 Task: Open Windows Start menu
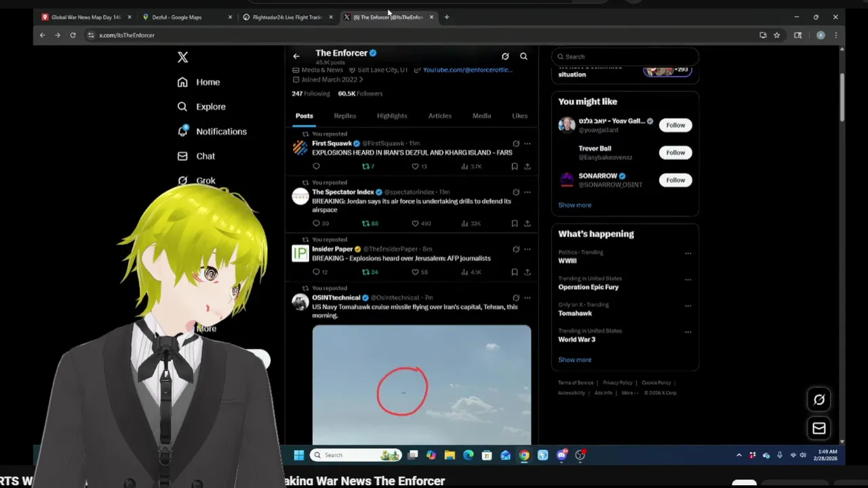point(299,455)
